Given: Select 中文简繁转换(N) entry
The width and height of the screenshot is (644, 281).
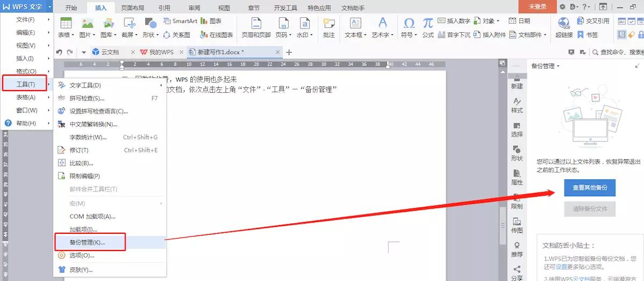Looking at the screenshot, I should [110, 124].
